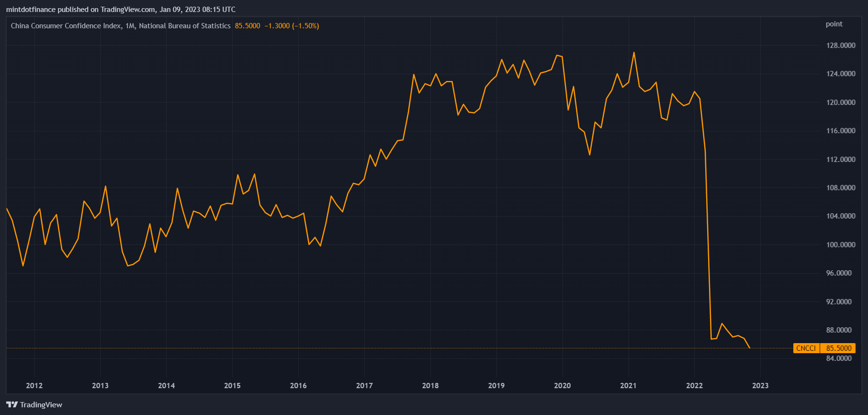Viewport: 868px width, 415px height.
Task: Click the 128.0000 price axis label
Action: pos(841,46)
